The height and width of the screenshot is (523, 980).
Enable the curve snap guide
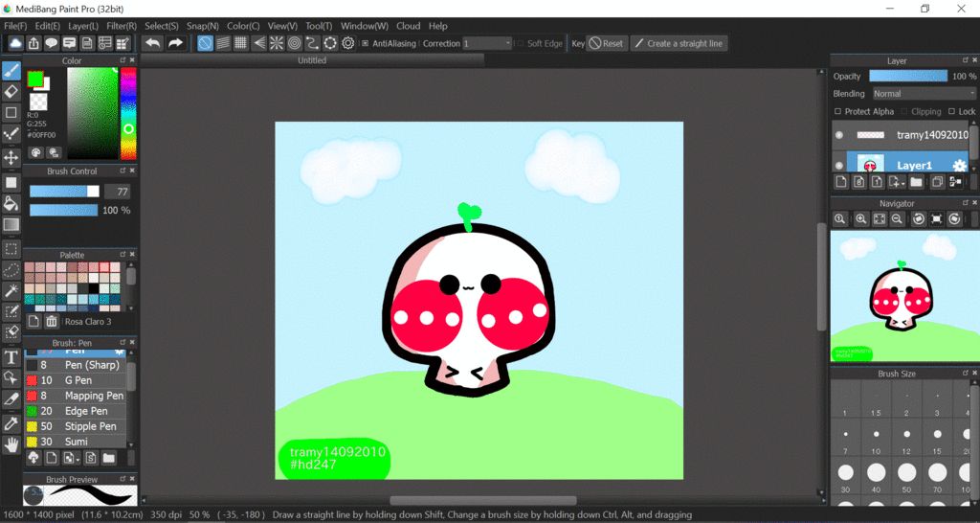pyautogui.click(x=313, y=43)
